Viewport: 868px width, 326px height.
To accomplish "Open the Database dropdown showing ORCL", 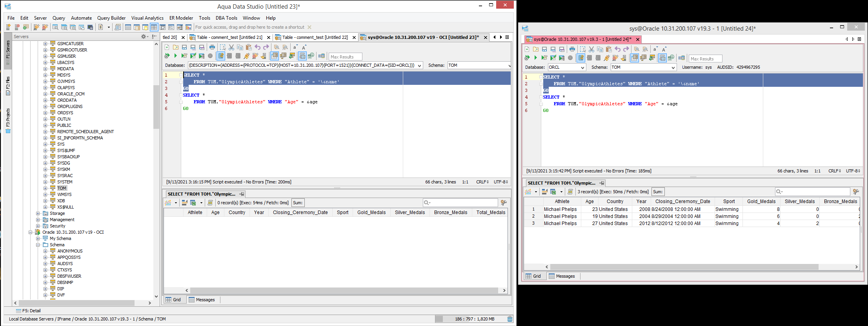I will click(566, 67).
